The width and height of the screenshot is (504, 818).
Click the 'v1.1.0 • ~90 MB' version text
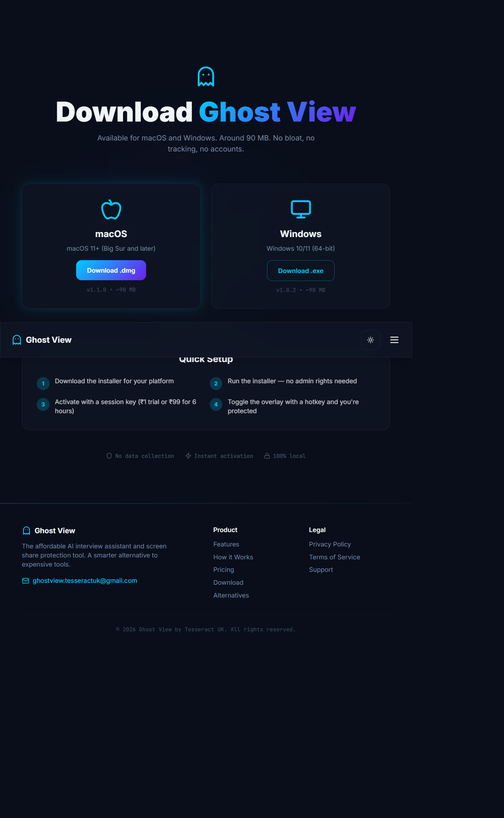111,290
